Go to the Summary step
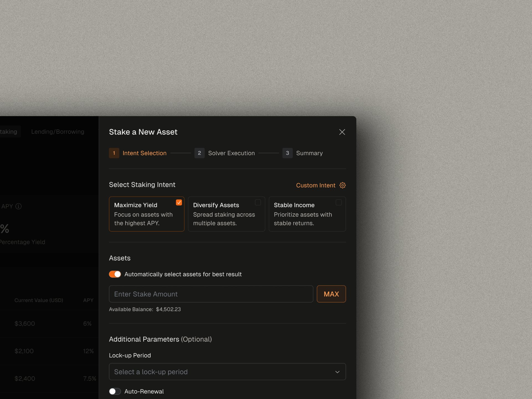 click(x=309, y=153)
